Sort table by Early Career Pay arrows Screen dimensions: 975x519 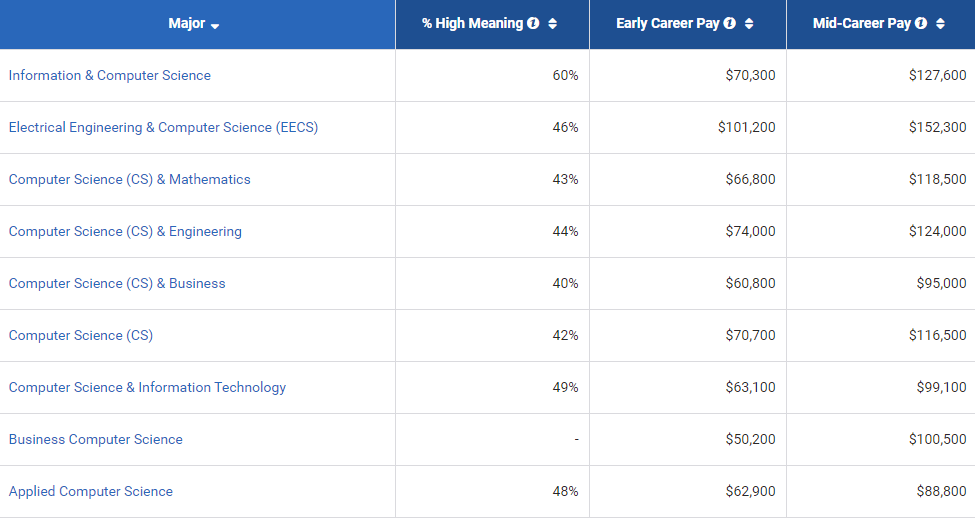point(749,24)
